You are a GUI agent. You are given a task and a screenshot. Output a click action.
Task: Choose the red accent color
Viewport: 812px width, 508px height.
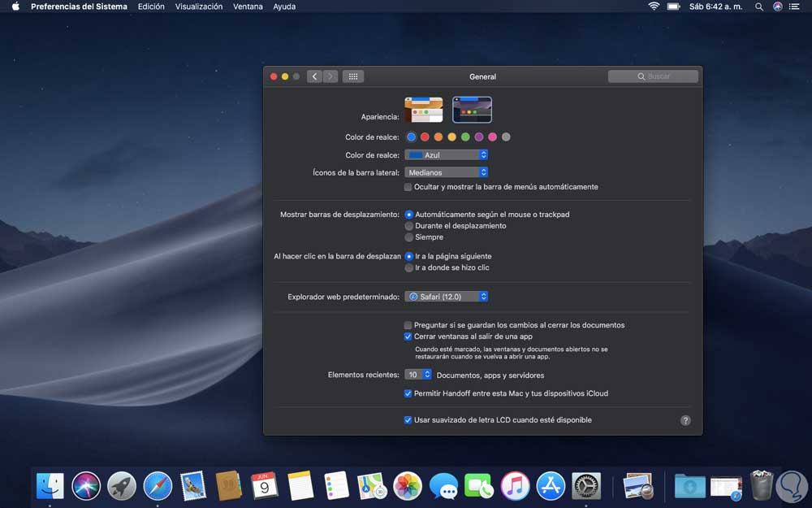425,137
